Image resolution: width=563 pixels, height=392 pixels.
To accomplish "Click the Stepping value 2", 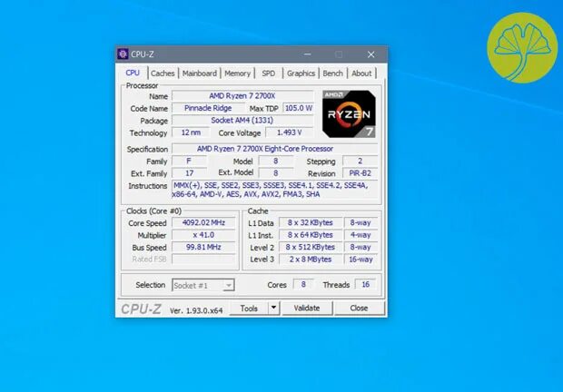I will [360, 161].
